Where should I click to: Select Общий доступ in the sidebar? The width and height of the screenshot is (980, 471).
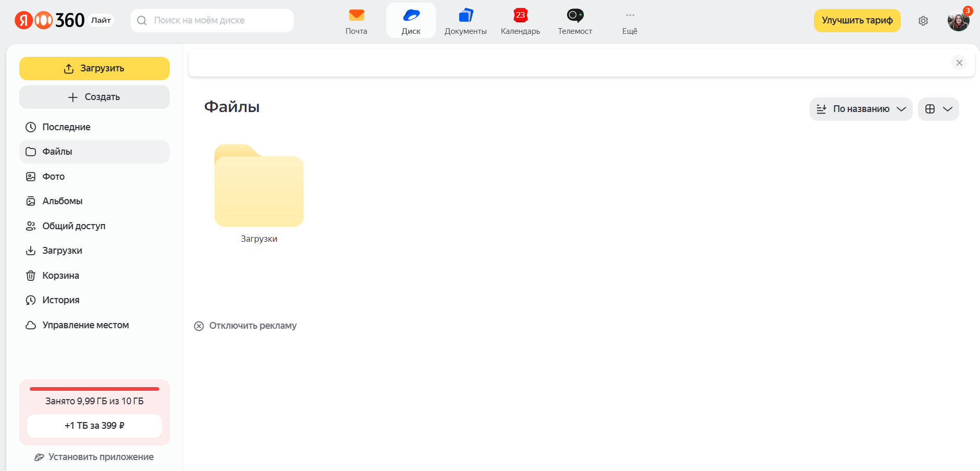(x=73, y=226)
